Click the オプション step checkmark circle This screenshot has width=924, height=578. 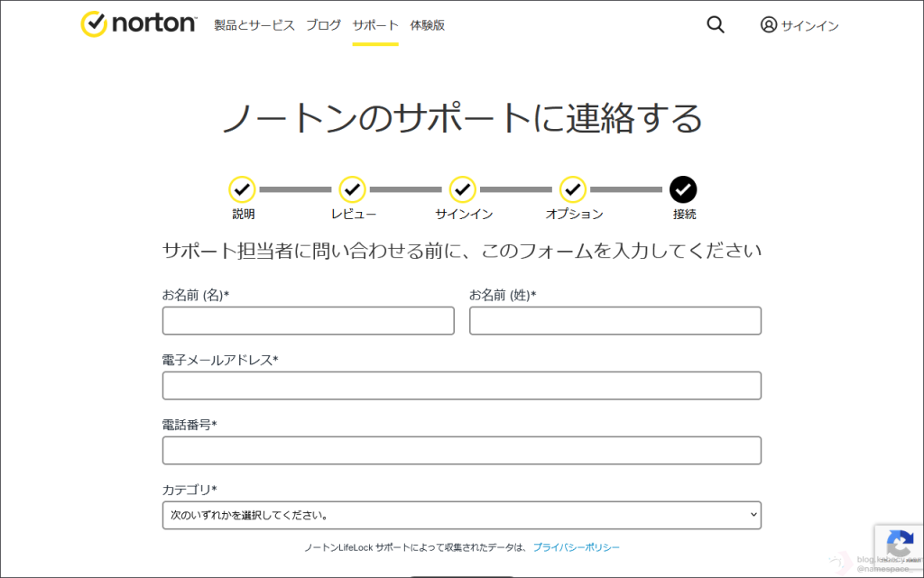tap(573, 189)
